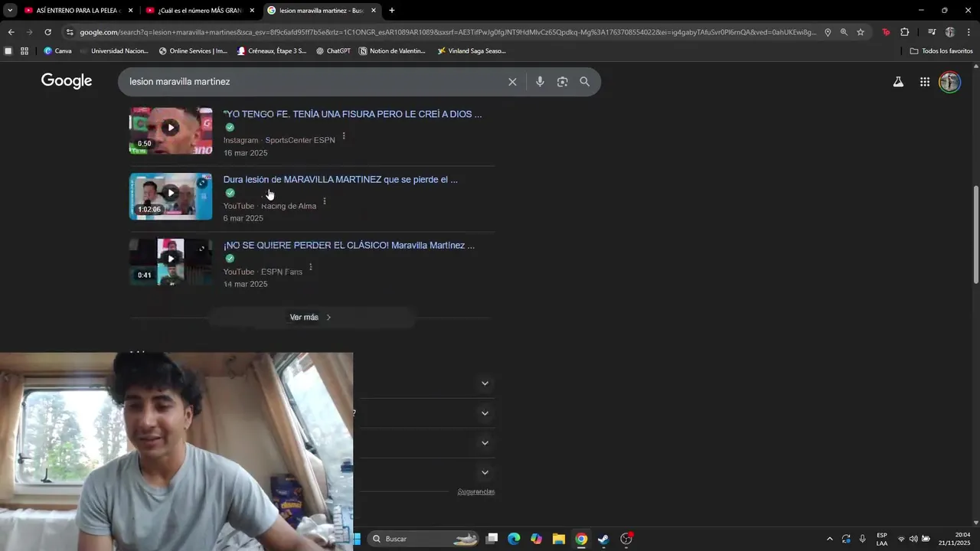Open File Explorer from the taskbar
The height and width of the screenshot is (551, 980).
click(x=559, y=539)
